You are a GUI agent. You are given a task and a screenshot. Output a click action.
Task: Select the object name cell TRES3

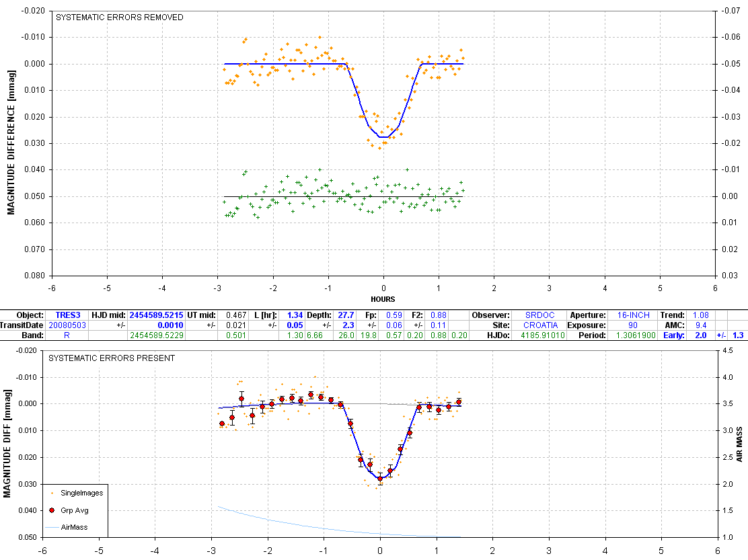click(x=68, y=315)
